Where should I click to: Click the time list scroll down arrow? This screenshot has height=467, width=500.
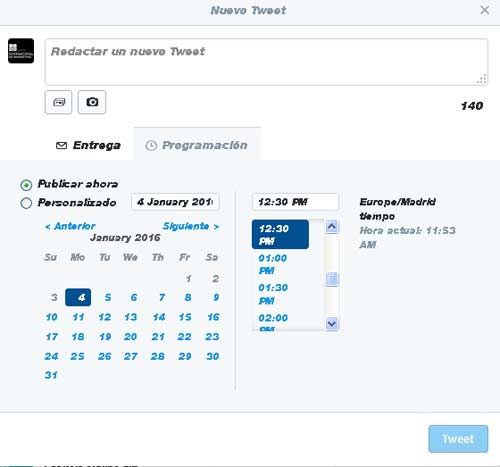coord(332,323)
